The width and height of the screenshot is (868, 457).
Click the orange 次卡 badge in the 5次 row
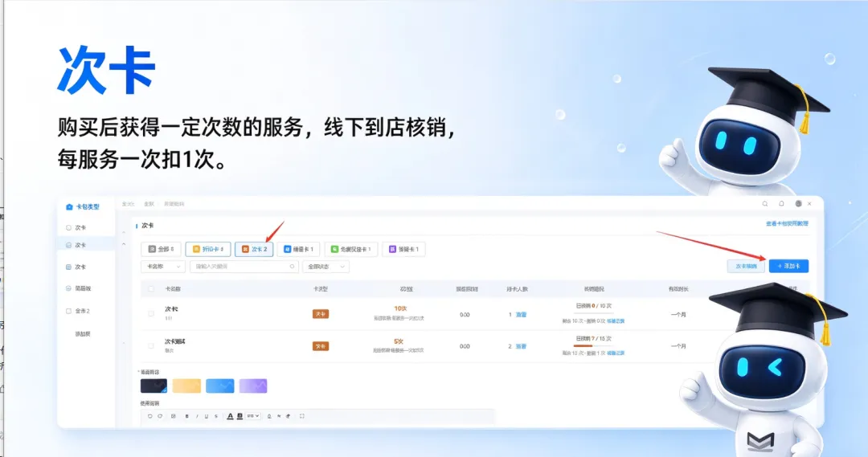[x=321, y=346]
